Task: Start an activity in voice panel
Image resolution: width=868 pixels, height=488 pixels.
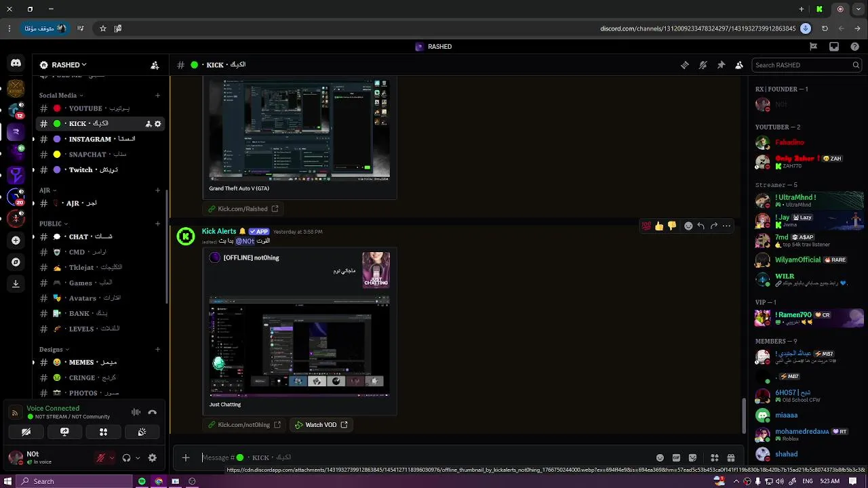Action: 103,432
